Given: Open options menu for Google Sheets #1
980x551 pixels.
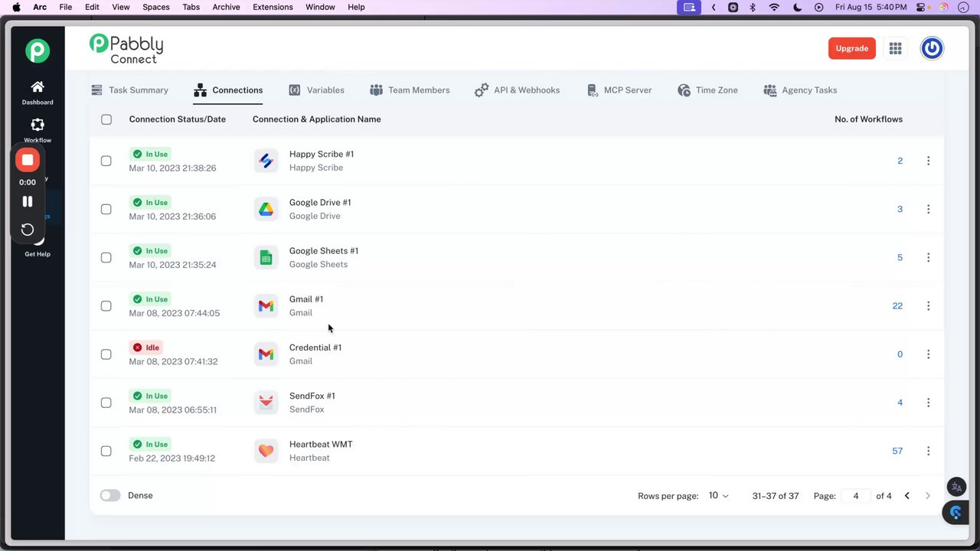Looking at the screenshot, I should pos(928,257).
